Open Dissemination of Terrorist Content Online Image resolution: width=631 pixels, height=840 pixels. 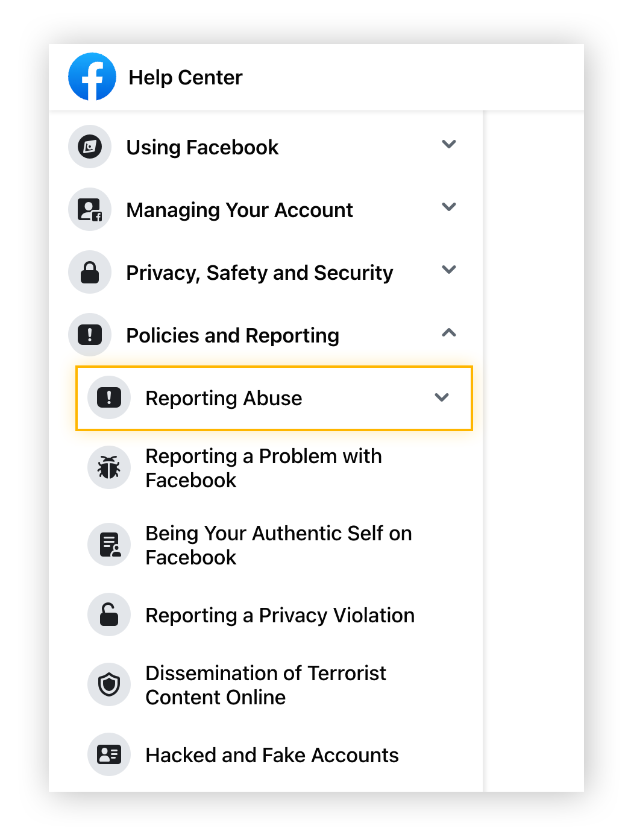tap(266, 684)
